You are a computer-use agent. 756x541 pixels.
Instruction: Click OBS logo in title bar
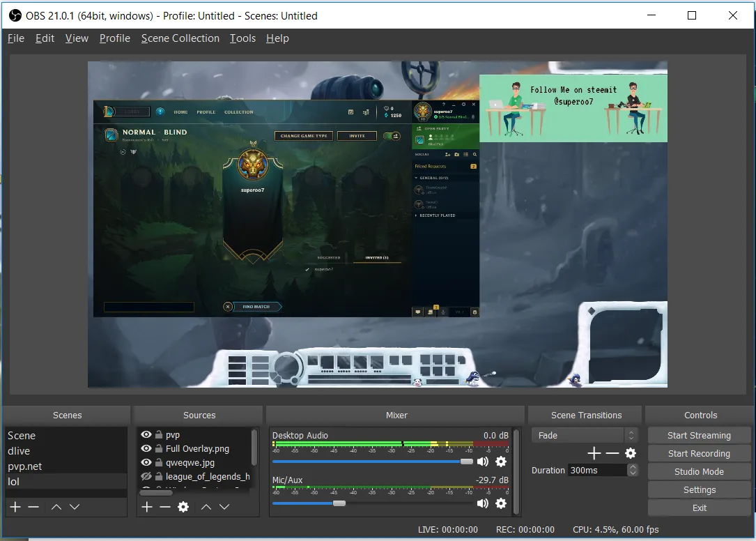[15, 15]
